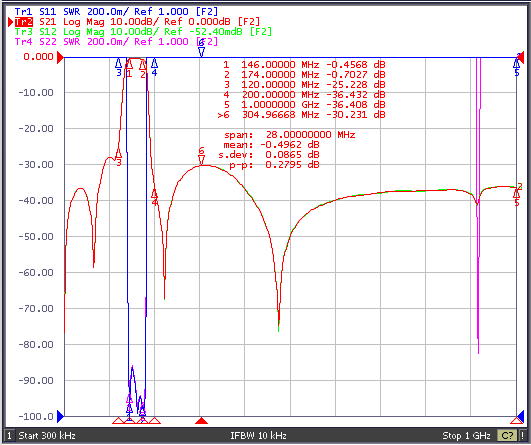Click red marker 4 near -36 dB
Viewport: 531px width, 445px height.
click(x=154, y=197)
